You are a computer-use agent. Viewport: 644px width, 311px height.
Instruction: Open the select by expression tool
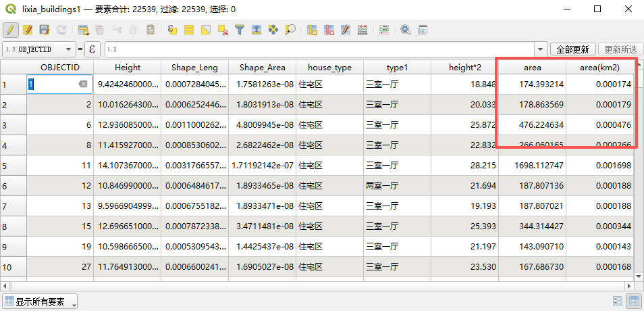[x=173, y=30]
